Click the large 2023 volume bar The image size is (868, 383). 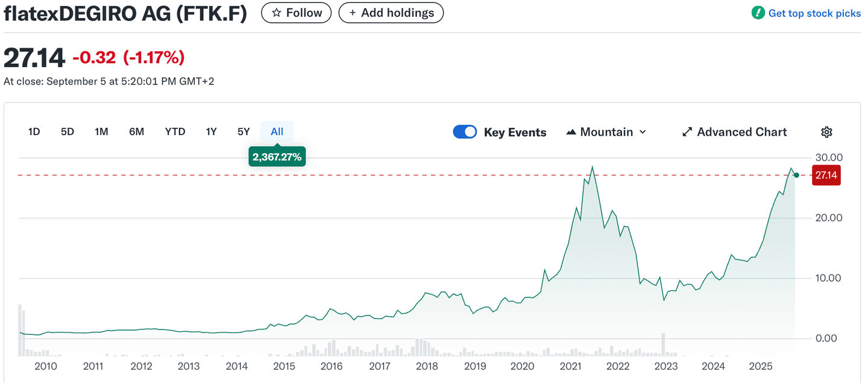pos(663,344)
